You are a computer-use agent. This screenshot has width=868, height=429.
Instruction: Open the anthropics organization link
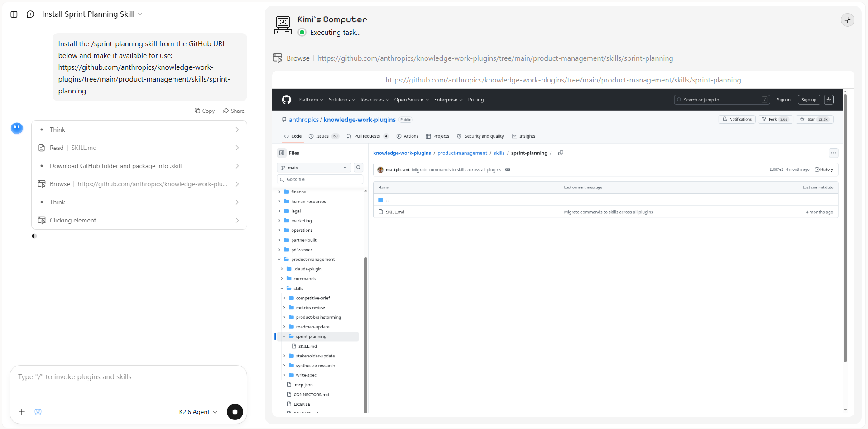(x=304, y=120)
